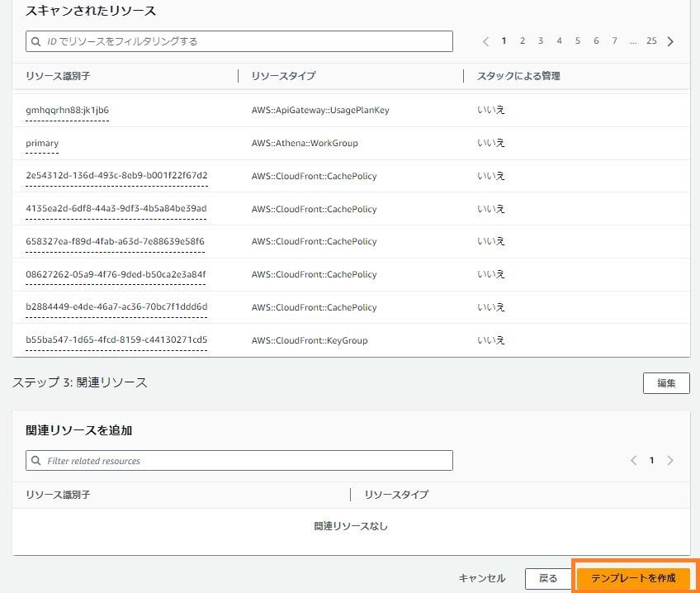Click resource ID 2e54312d-136d-493c-8eb9-b001f22f67d2
700x593 pixels.
(116, 175)
